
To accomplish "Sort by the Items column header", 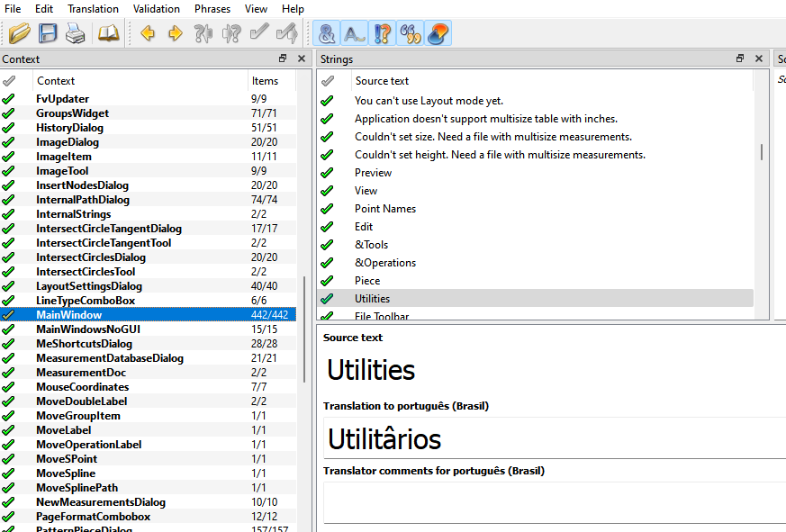I will [x=265, y=81].
